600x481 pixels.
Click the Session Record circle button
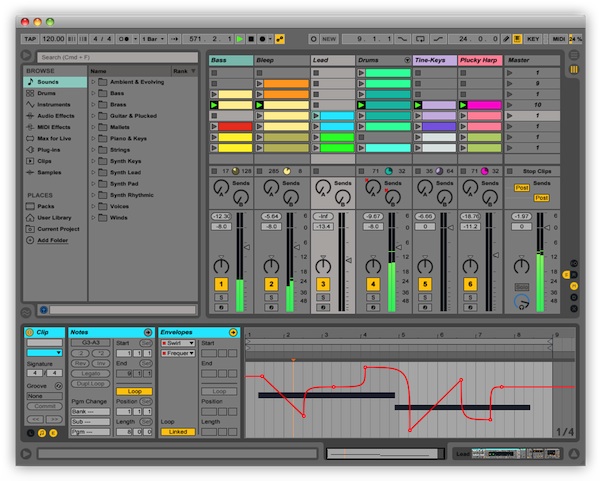pos(313,39)
